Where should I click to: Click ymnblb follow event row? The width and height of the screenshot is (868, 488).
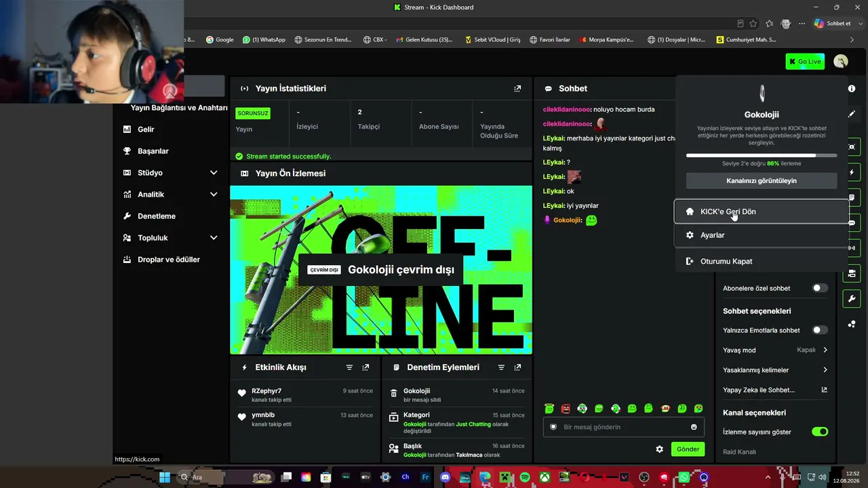point(305,419)
